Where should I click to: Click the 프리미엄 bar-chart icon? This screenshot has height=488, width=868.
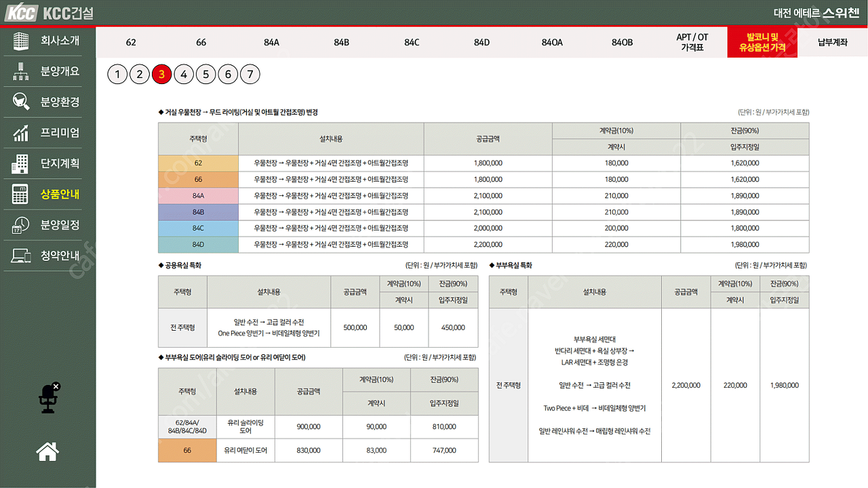point(21,133)
